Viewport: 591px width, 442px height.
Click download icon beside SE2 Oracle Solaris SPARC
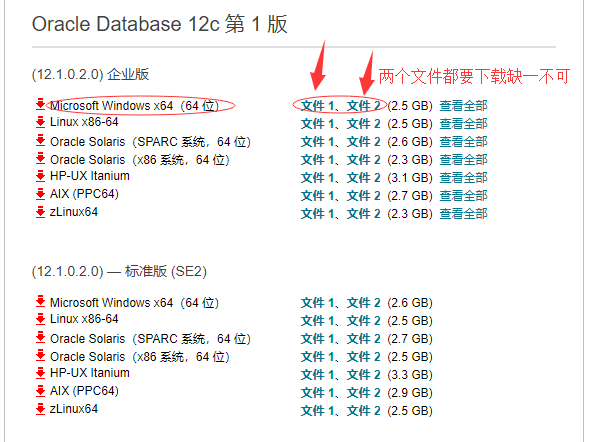40,337
